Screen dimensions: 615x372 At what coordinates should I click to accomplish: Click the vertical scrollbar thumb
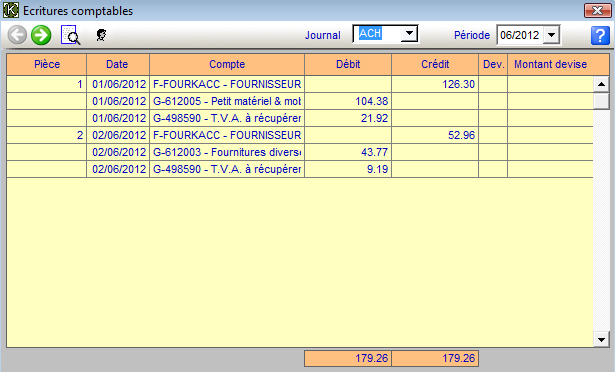click(x=601, y=101)
